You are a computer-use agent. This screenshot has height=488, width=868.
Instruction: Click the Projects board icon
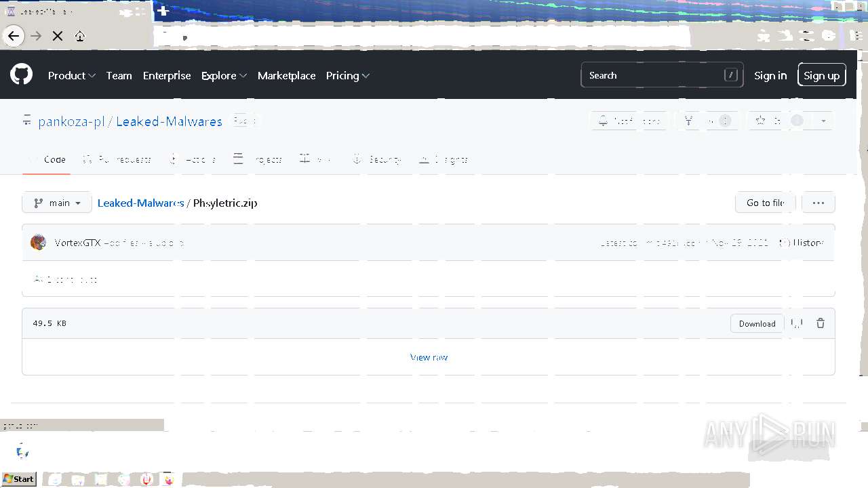click(238, 159)
